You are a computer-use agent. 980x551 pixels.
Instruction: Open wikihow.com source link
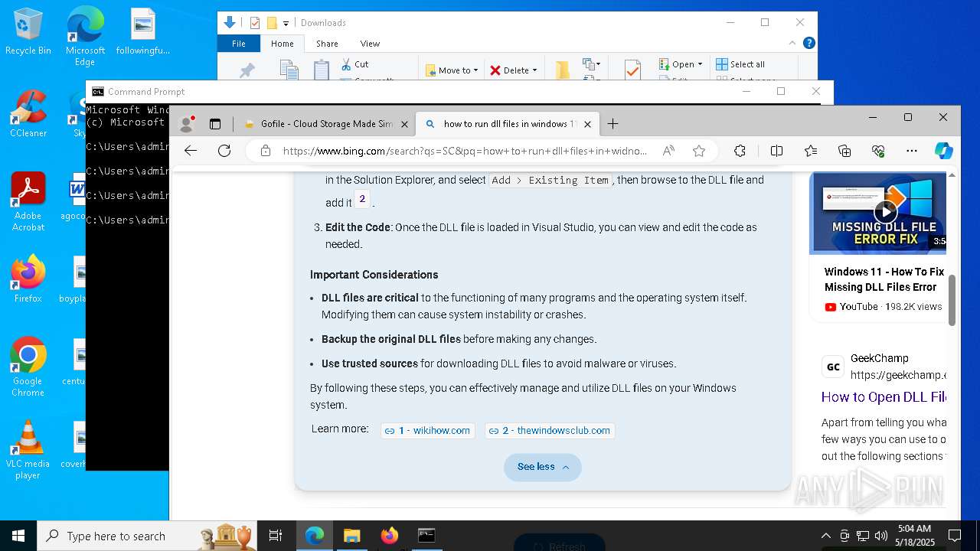(428, 431)
